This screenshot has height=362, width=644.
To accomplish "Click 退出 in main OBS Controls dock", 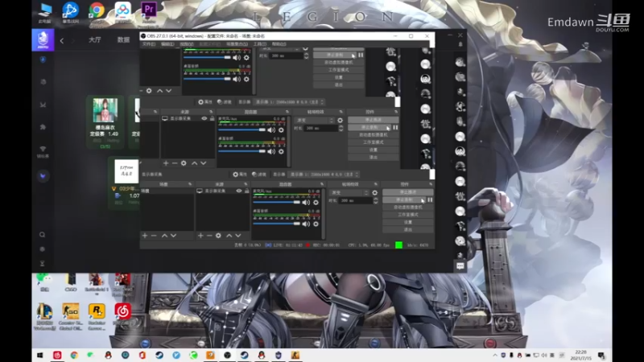I will [x=408, y=229].
